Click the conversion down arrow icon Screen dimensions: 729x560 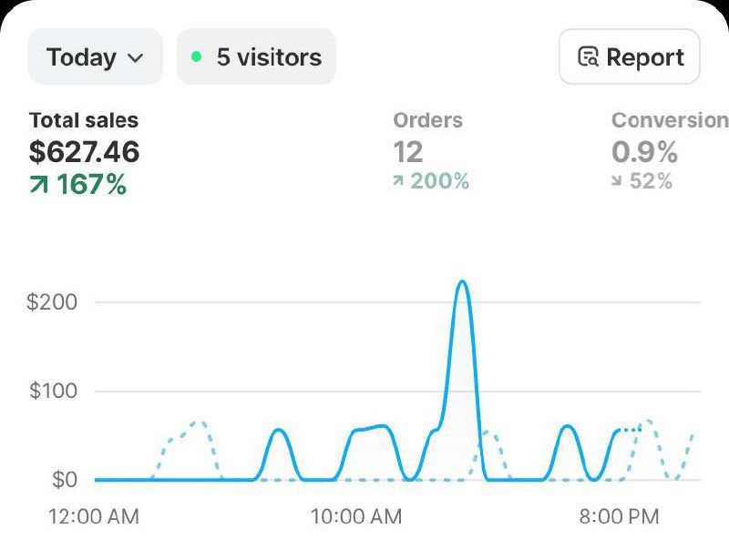616,182
